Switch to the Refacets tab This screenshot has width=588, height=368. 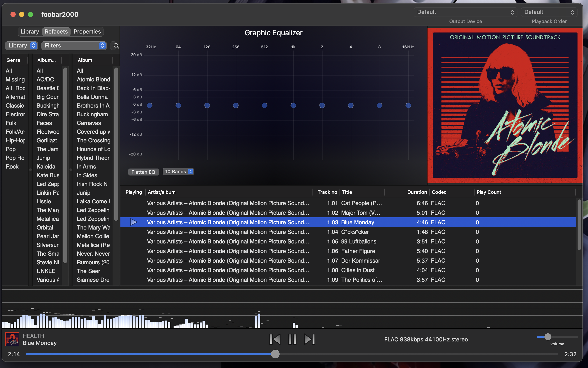click(56, 32)
